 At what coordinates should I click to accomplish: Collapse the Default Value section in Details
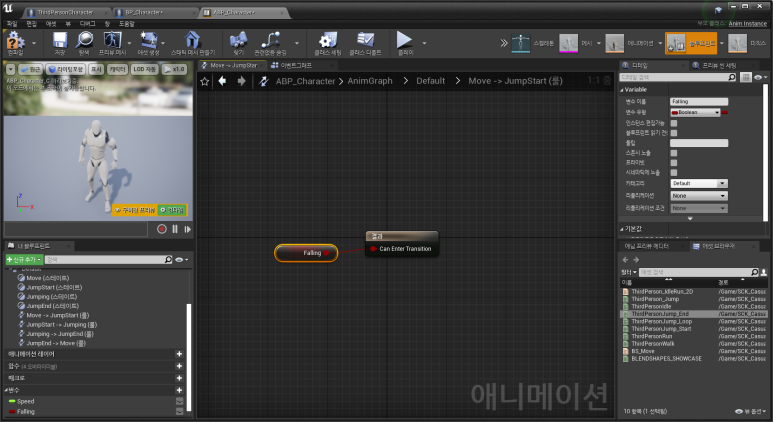pos(622,229)
